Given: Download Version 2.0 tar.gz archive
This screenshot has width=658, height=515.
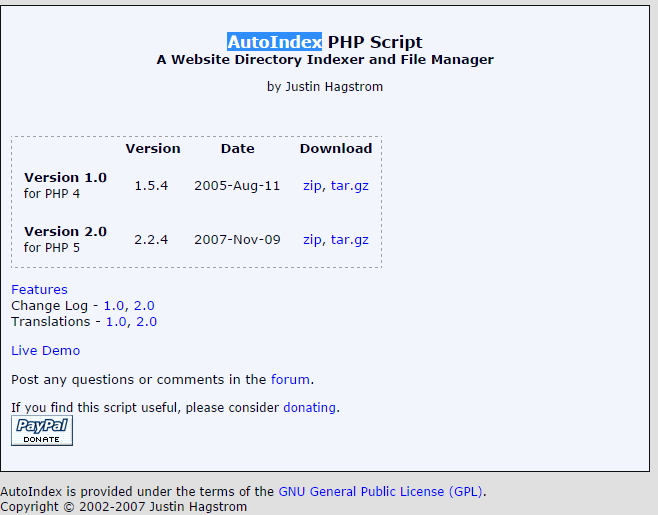Looking at the screenshot, I should pos(350,240).
